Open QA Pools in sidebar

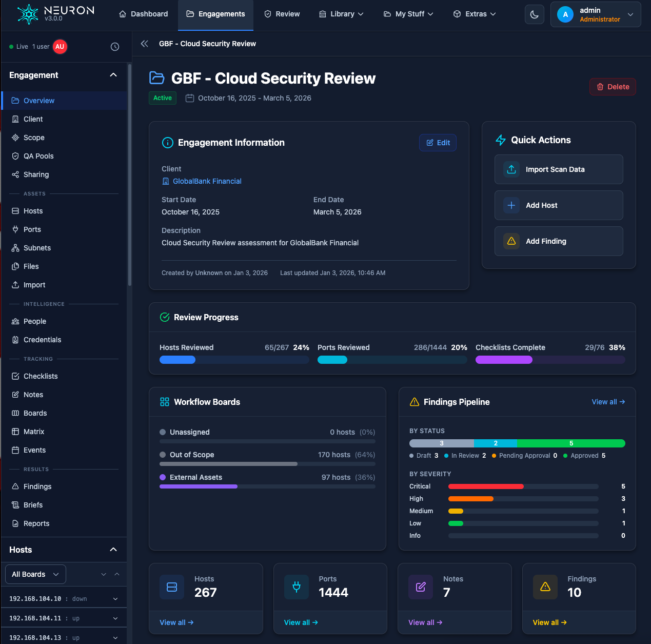64,156
